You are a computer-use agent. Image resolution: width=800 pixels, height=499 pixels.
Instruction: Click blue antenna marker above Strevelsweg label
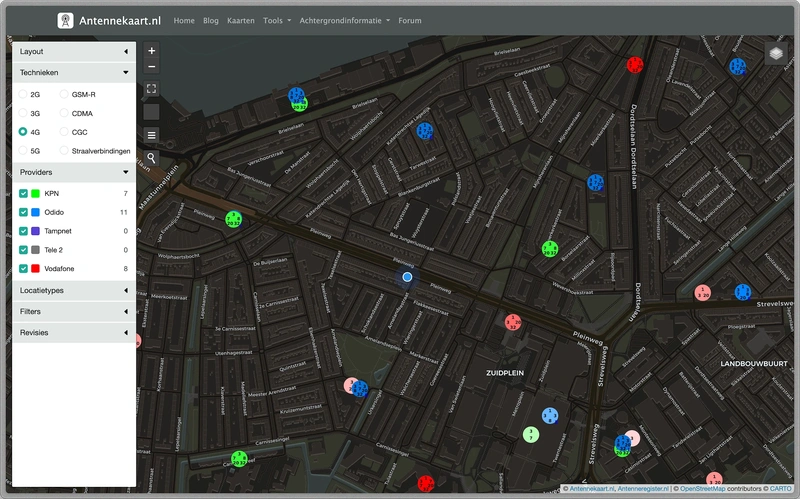tap(742, 292)
